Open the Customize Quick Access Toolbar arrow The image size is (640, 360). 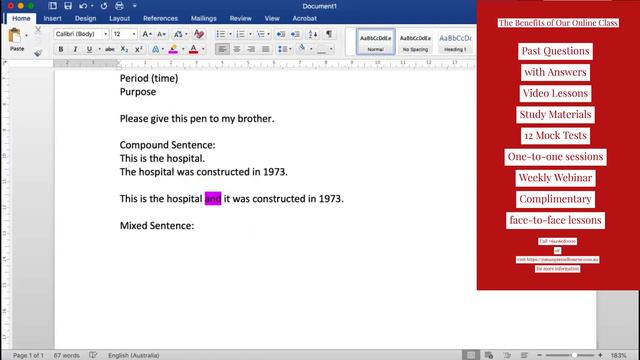(135, 6)
